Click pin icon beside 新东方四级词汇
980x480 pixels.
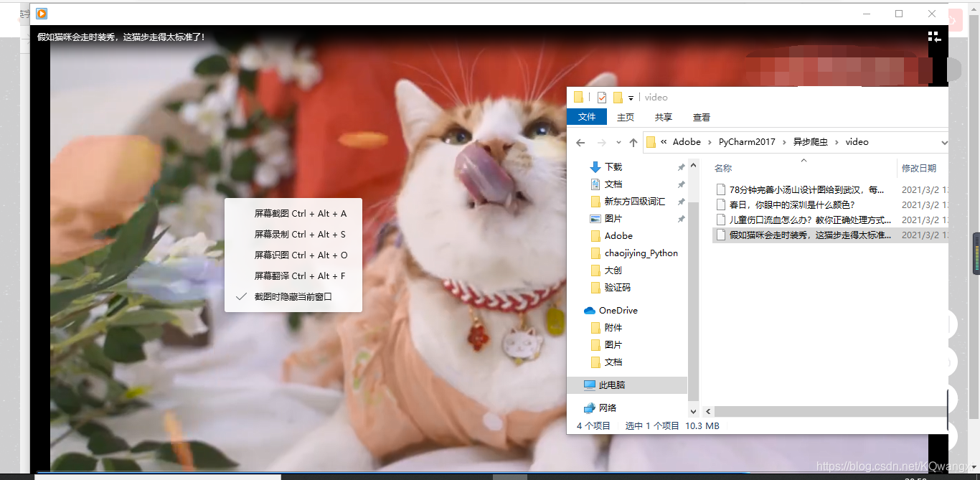[681, 201]
